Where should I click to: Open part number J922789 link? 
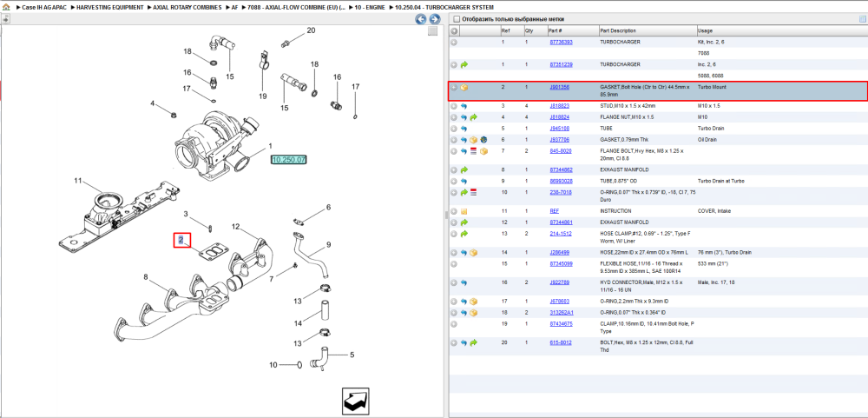pos(559,282)
